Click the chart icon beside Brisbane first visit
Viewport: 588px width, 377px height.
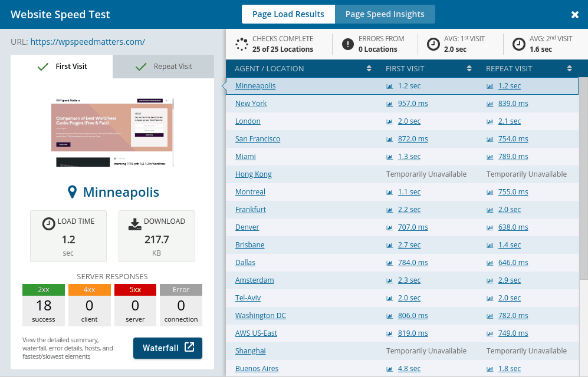pyautogui.click(x=390, y=245)
